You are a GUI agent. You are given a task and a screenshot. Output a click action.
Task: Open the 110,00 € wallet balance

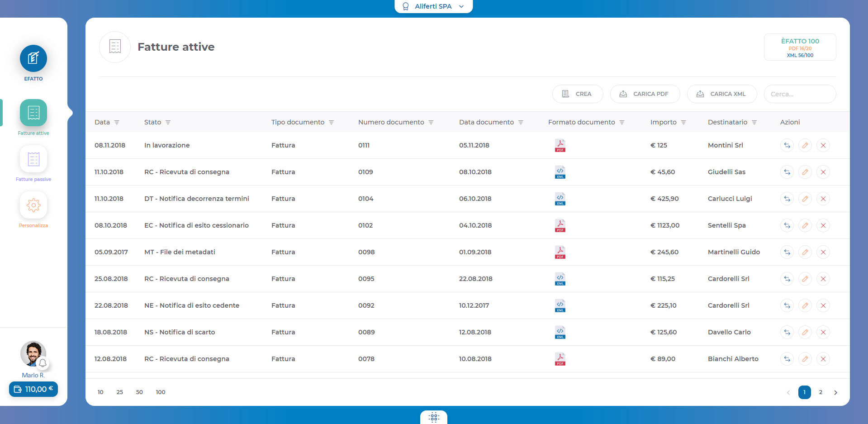coord(33,389)
